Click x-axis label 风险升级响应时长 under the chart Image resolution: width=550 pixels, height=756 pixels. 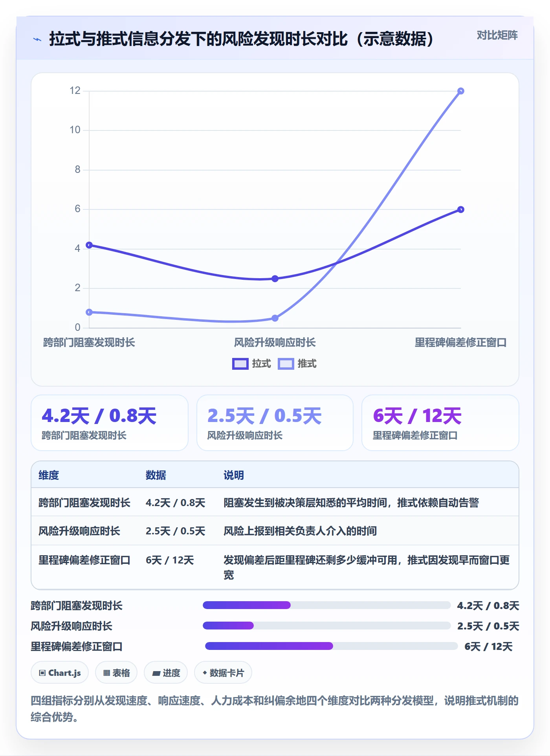(275, 343)
